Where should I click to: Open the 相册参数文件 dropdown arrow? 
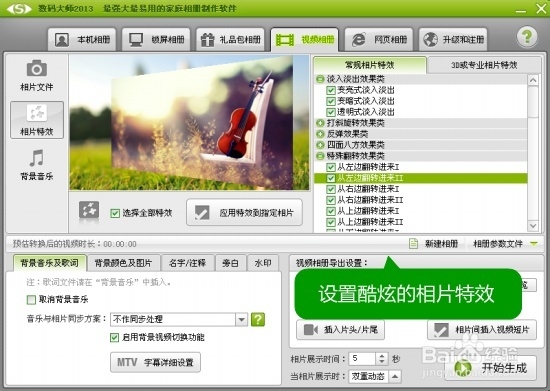(534, 243)
